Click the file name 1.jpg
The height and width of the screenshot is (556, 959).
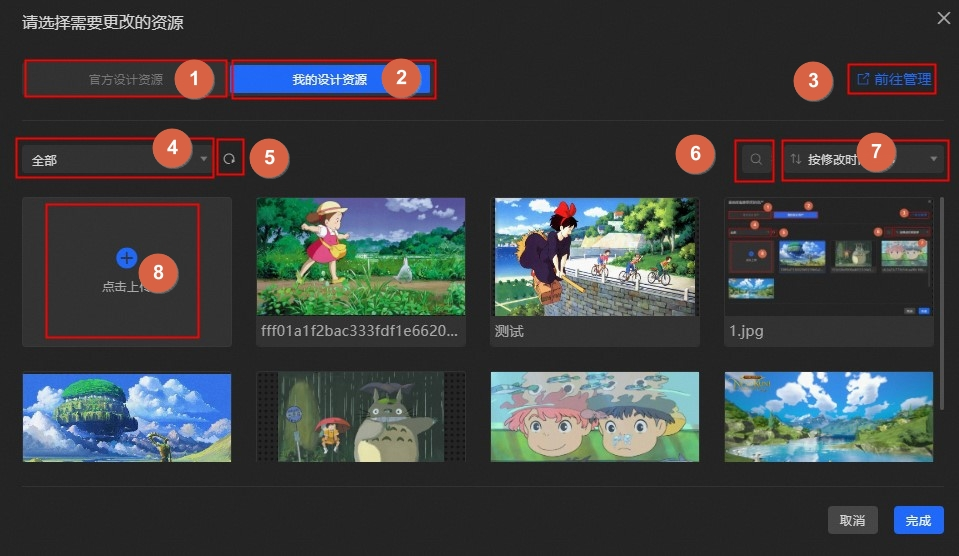click(x=746, y=331)
